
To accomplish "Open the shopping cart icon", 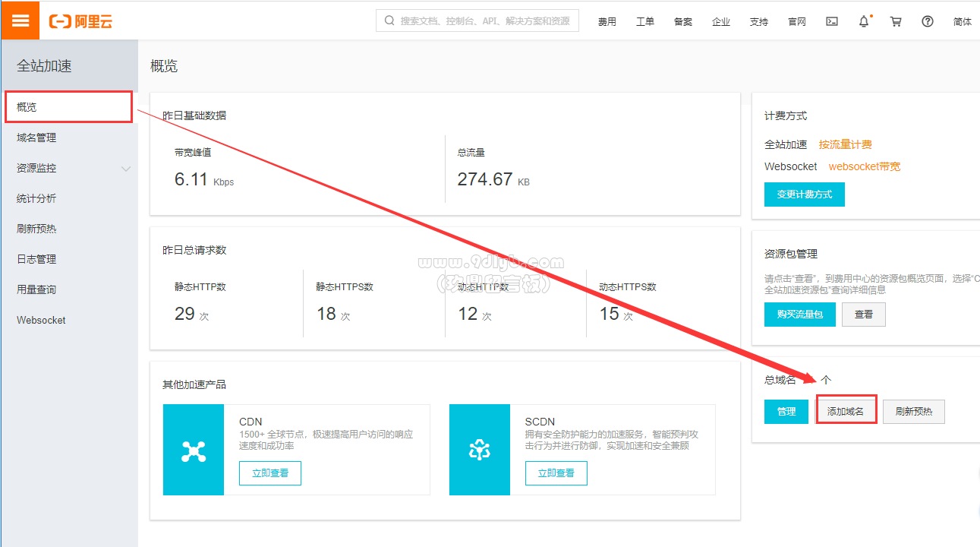I will pyautogui.click(x=896, y=21).
